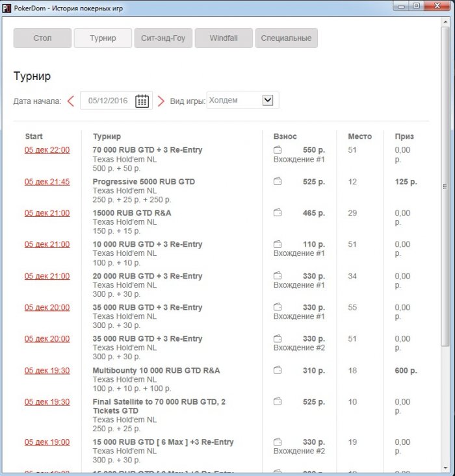455x476 pixels.
Task: Open 05 дек 21:00 link for 20 000 RUB GTD
Action: (x=47, y=276)
